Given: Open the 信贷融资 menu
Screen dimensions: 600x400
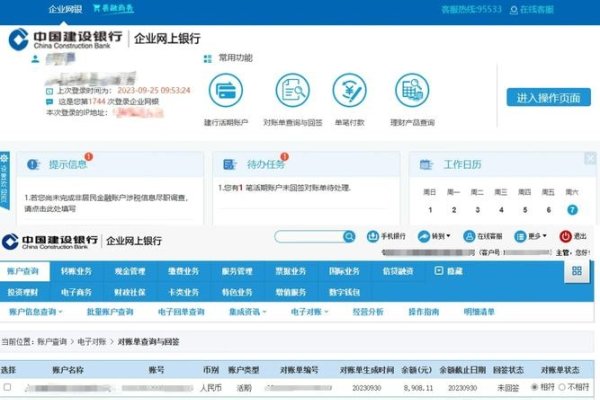Looking at the screenshot, I should point(398,271).
